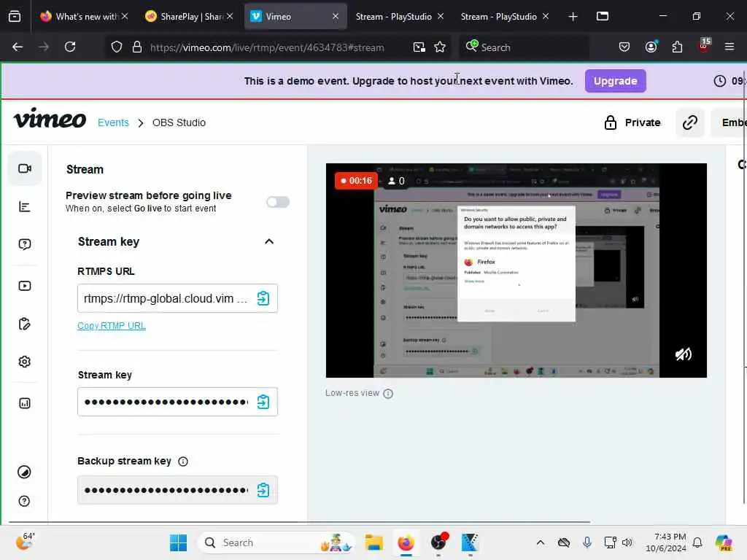Open the analytics chart sidebar icon

pos(24,403)
